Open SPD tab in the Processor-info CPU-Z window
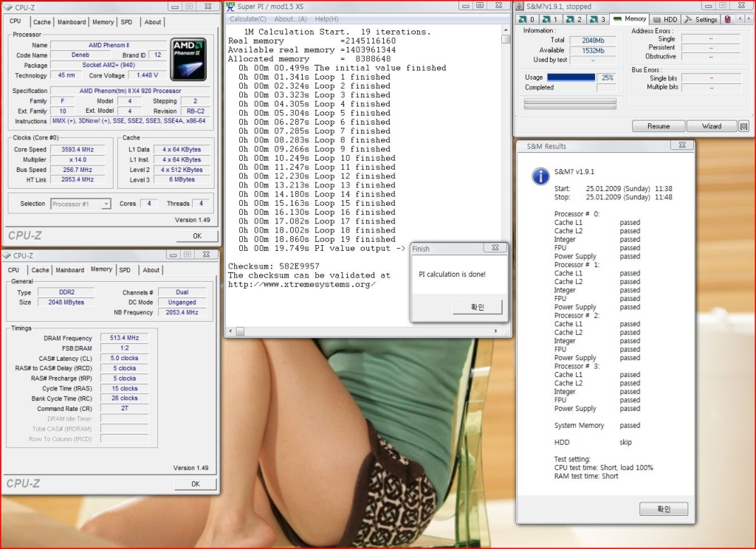The image size is (756, 549). (x=127, y=22)
